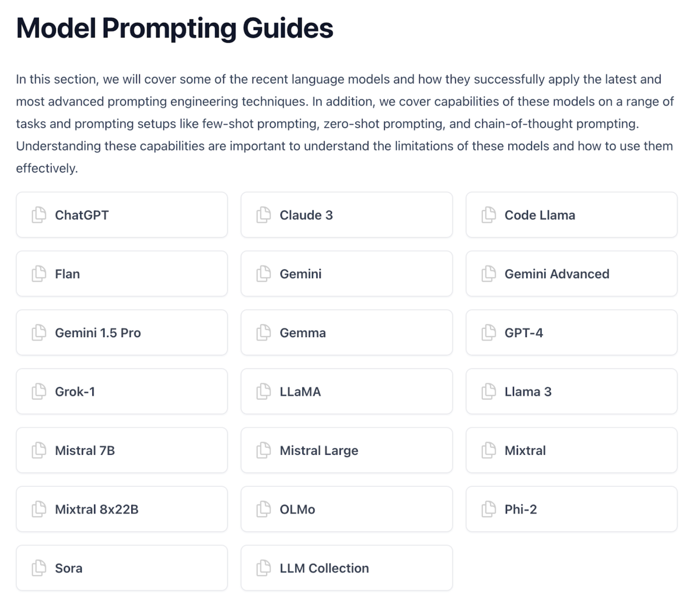The width and height of the screenshot is (700, 614).
Task: Open the Mistral 7B guide
Action: pyautogui.click(x=122, y=450)
